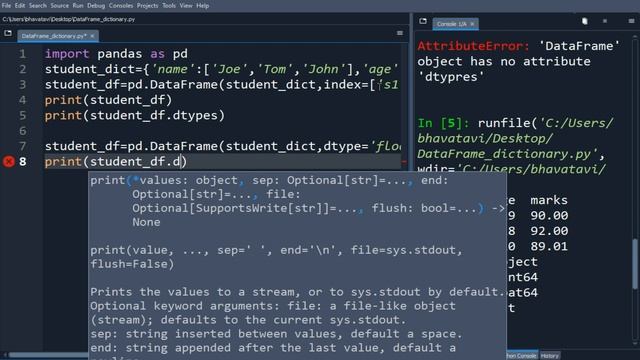
Task: Click the browse tabs icon in console pane
Action: pos(423,21)
